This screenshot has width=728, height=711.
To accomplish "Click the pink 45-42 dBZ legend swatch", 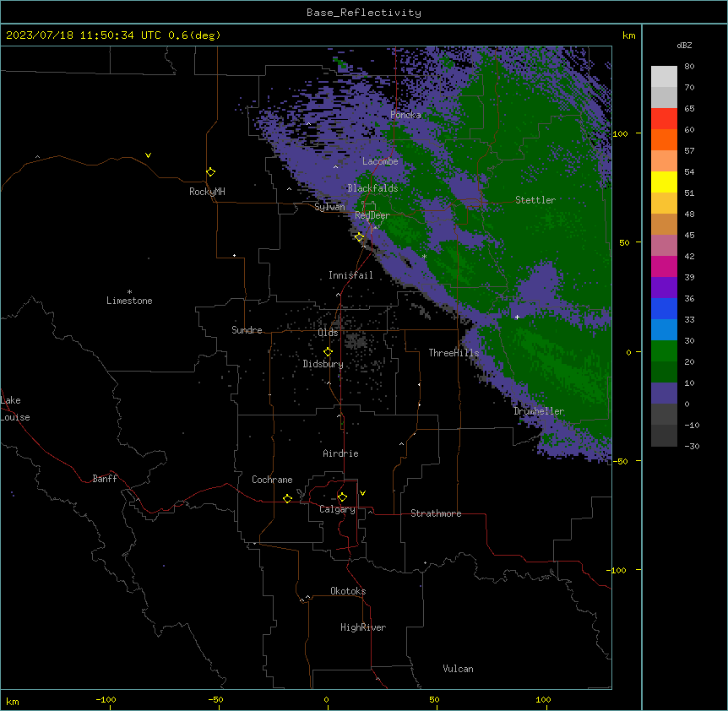I will [x=664, y=246].
